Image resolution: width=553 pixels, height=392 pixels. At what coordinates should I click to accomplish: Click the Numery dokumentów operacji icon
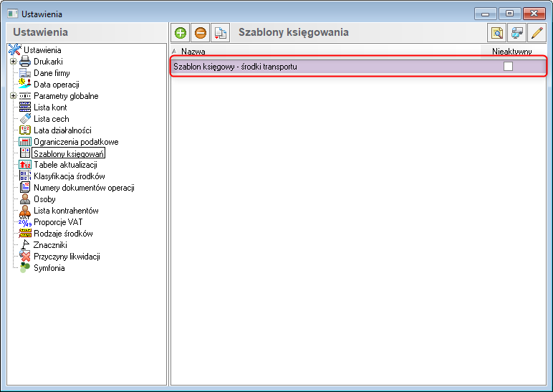(x=25, y=188)
